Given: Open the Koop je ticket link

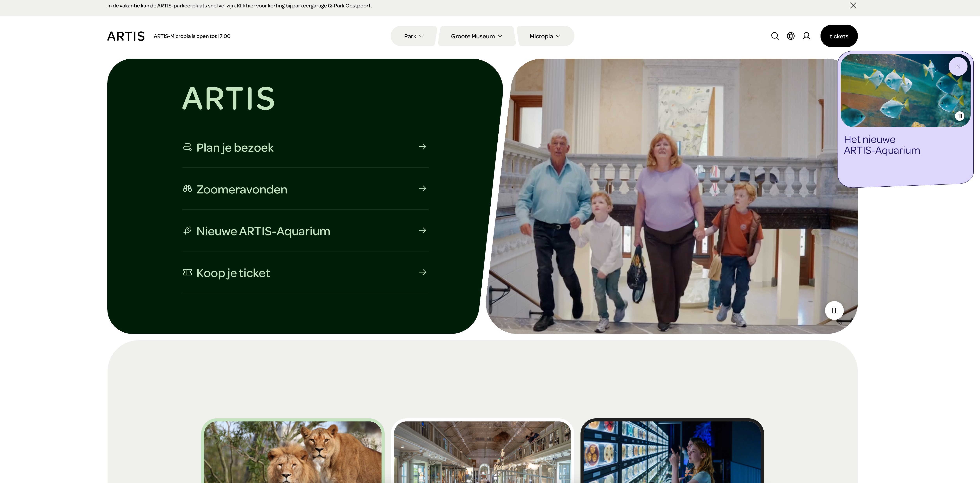Looking at the screenshot, I should [305, 273].
